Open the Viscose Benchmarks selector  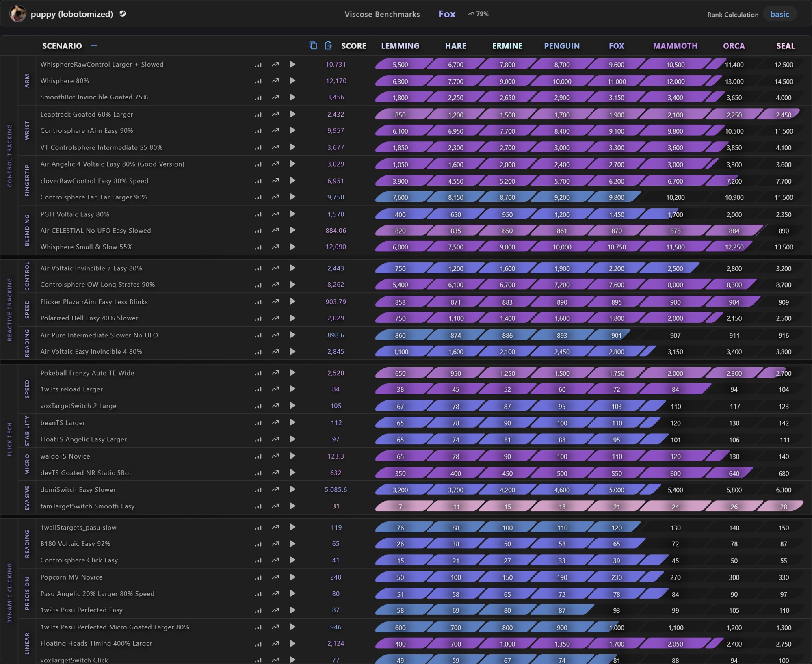point(382,14)
